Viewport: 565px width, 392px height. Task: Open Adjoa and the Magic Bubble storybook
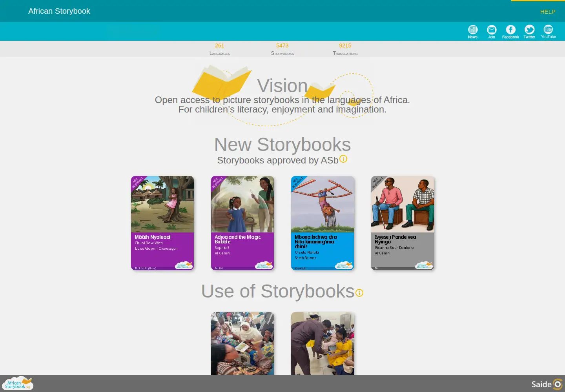point(242,223)
